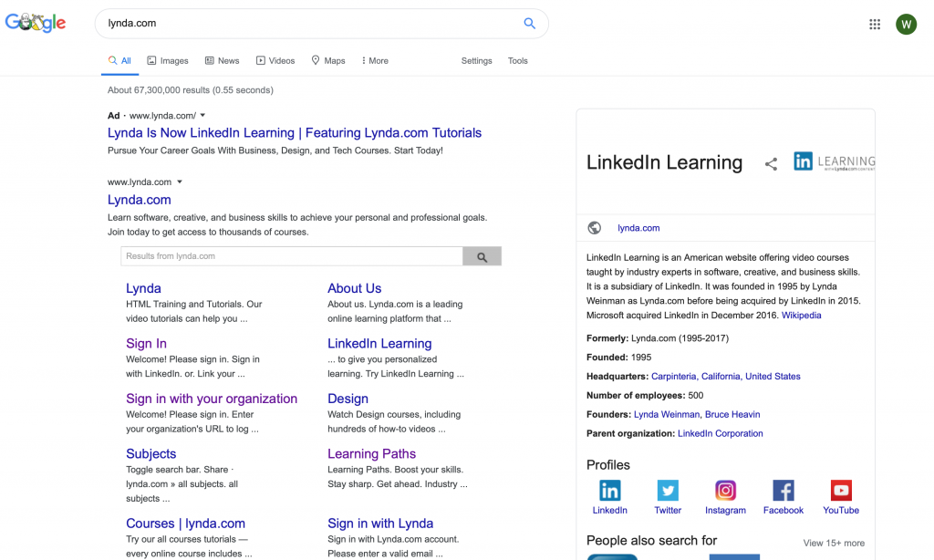
Task: Open search Tools
Action: coord(518,61)
